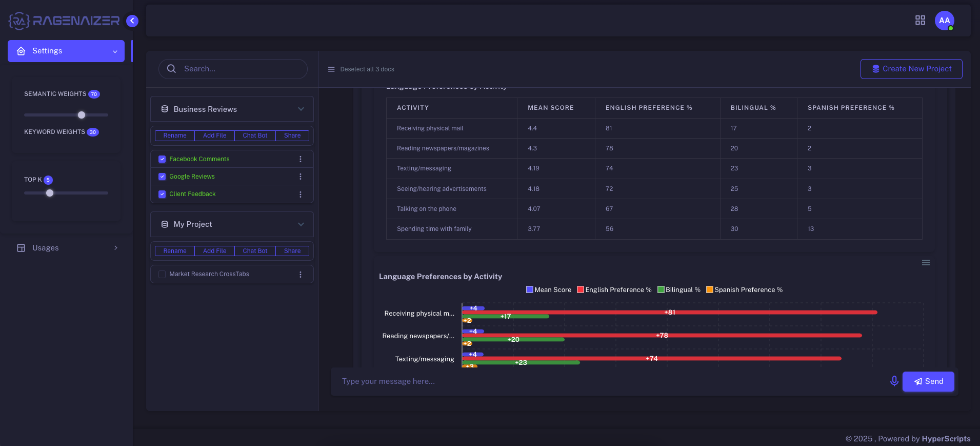The image size is (980, 446).
Task: Click the microphone voice input icon
Action: pos(894,381)
